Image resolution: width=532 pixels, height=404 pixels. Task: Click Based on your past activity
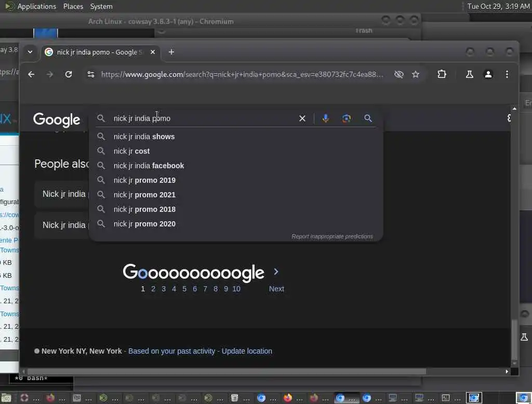(x=171, y=351)
